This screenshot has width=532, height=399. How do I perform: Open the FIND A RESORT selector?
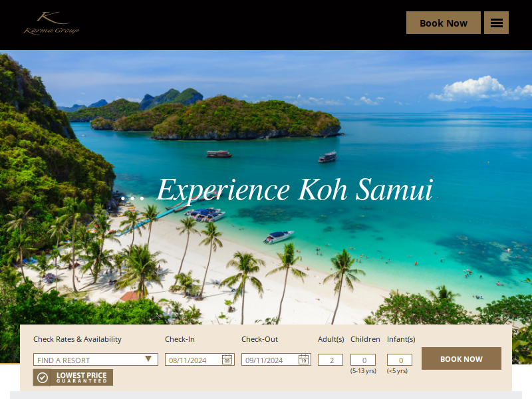96,360
